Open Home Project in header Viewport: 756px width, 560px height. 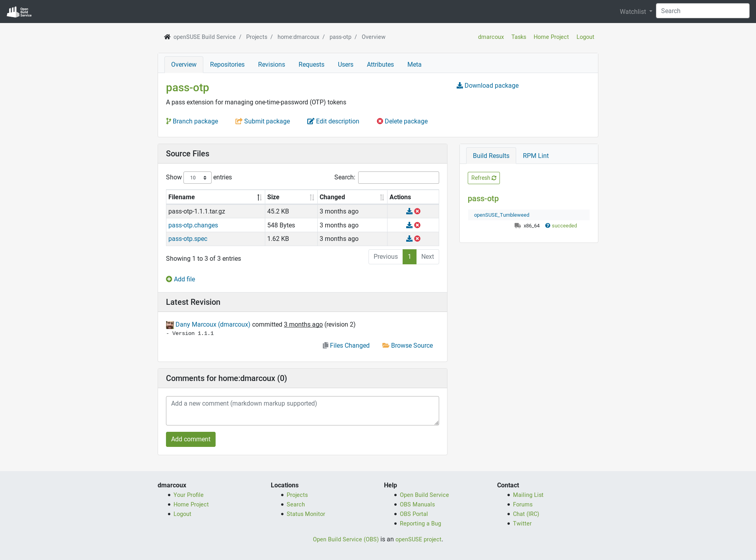(x=551, y=37)
